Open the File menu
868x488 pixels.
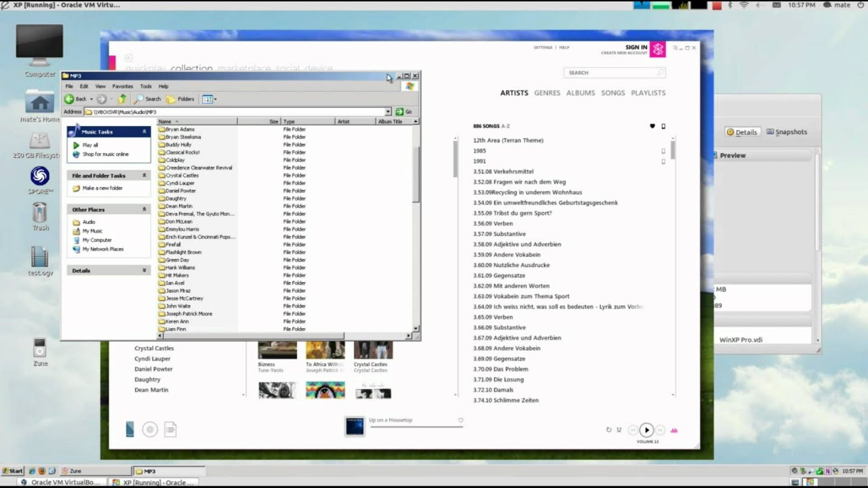[69, 87]
